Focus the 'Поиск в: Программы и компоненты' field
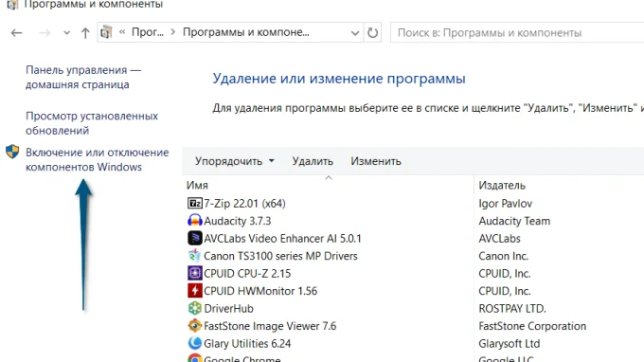The height and width of the screenshot is (362, 644). tap(517, 33)
